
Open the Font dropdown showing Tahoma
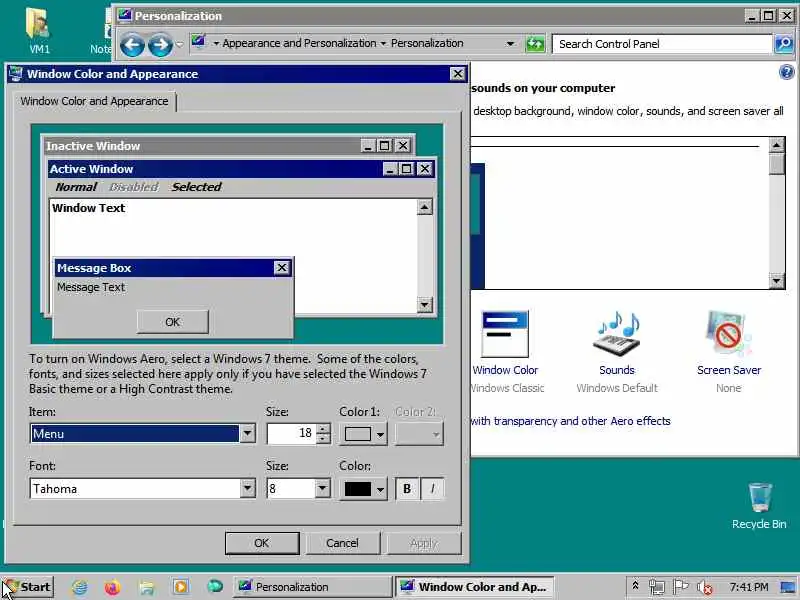247,489
